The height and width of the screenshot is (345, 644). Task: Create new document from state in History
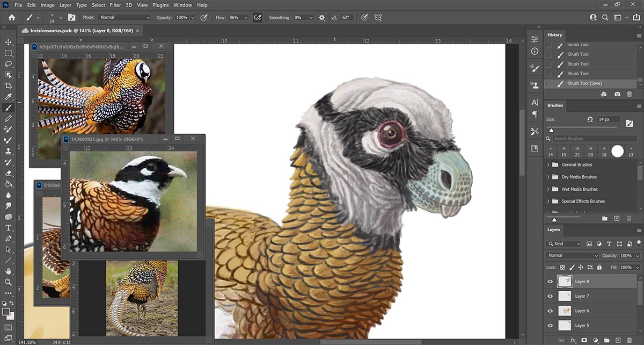[x=604, y=94]
